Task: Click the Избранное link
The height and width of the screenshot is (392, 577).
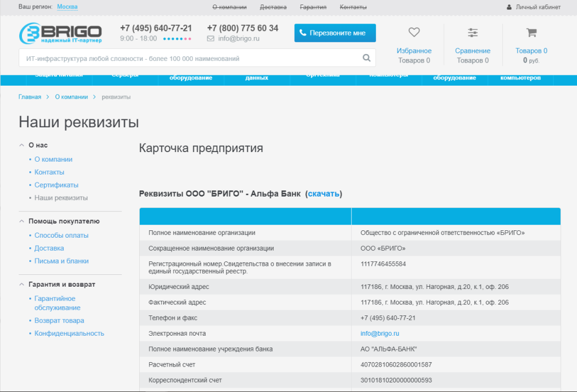Action: point(414,51)
